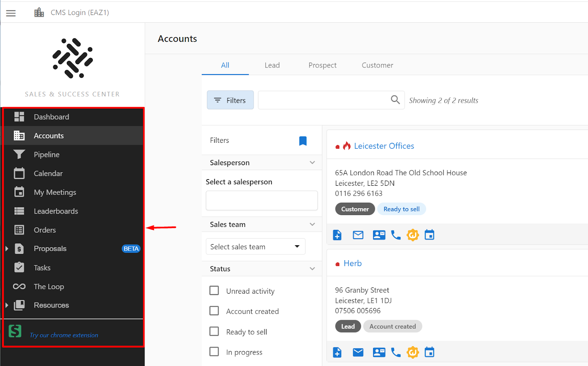Viewport: 588px width, 366px height.
Task: Click the Showing 2 of 2 results text
Action: click(x=444, y=100)
